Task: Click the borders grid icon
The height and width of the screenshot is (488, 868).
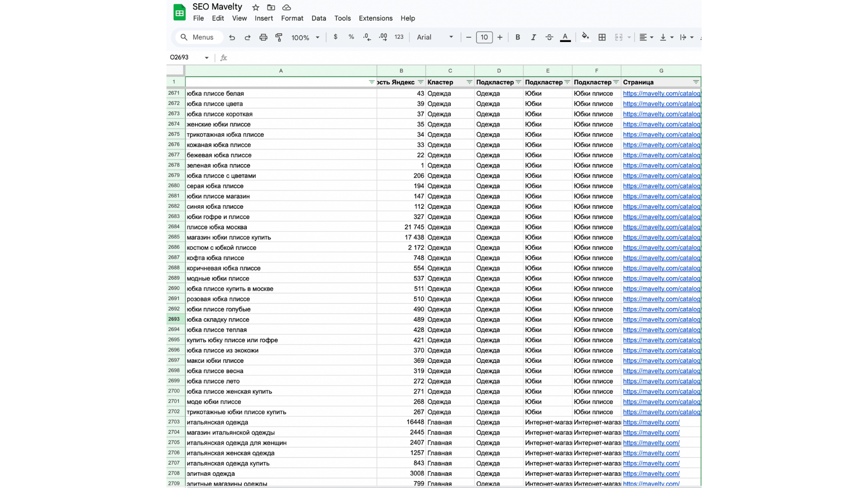Action: coord(602,38)
